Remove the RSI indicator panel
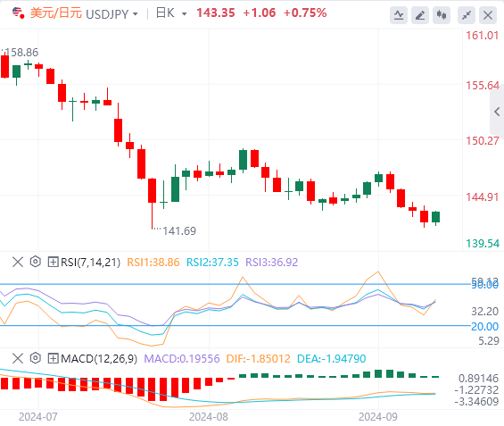The image size is (504, 426). pyautogui.click(x=18, y=262)
